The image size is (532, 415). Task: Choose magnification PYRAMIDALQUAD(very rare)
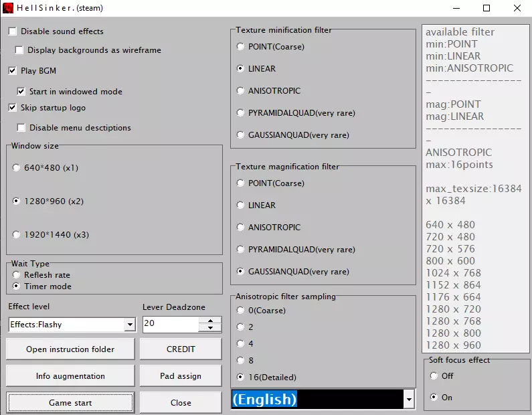(x=240, y=250)
